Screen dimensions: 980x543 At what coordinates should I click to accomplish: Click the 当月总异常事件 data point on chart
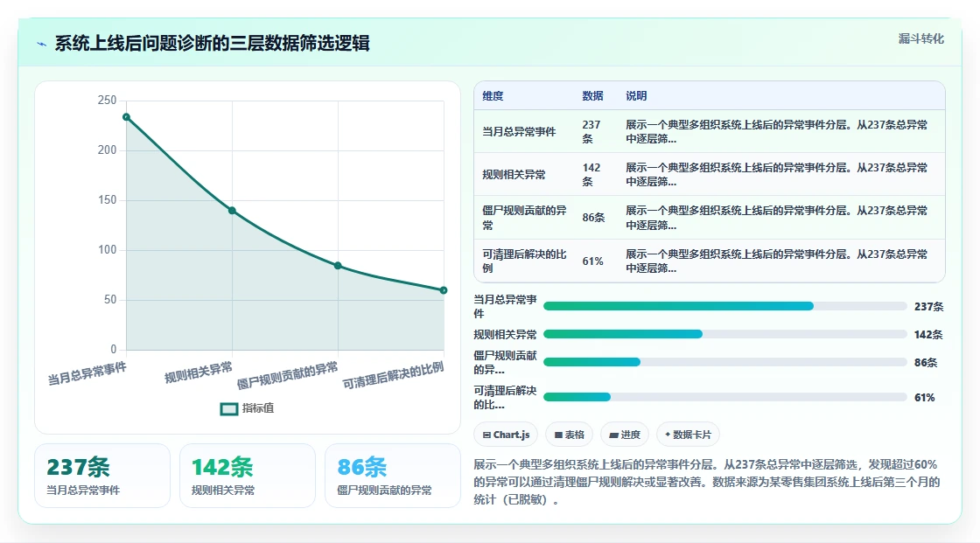point(126,117)
